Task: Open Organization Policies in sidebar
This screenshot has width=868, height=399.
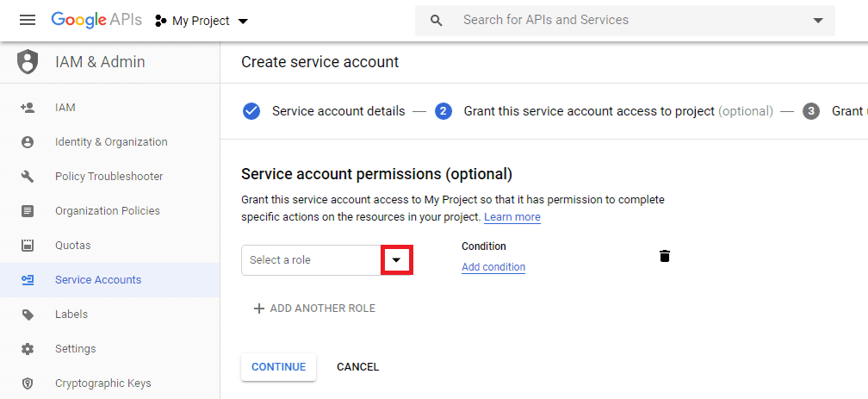Action: tap(109, 210)
